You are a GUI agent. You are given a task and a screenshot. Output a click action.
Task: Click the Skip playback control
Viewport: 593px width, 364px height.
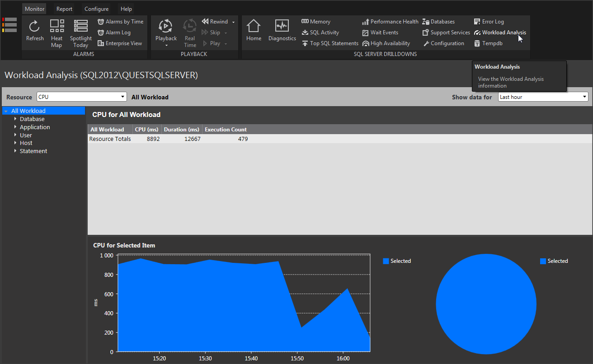pos(212,33)
